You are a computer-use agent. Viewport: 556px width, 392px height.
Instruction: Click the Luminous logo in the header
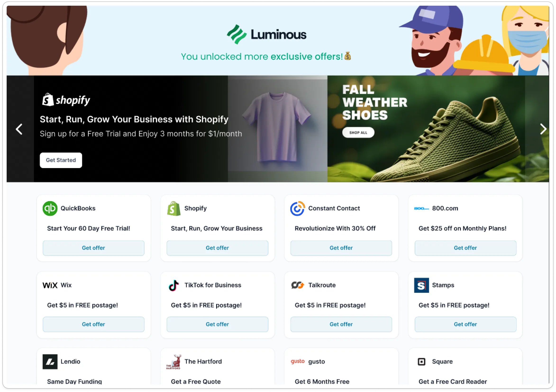(267, 34)
